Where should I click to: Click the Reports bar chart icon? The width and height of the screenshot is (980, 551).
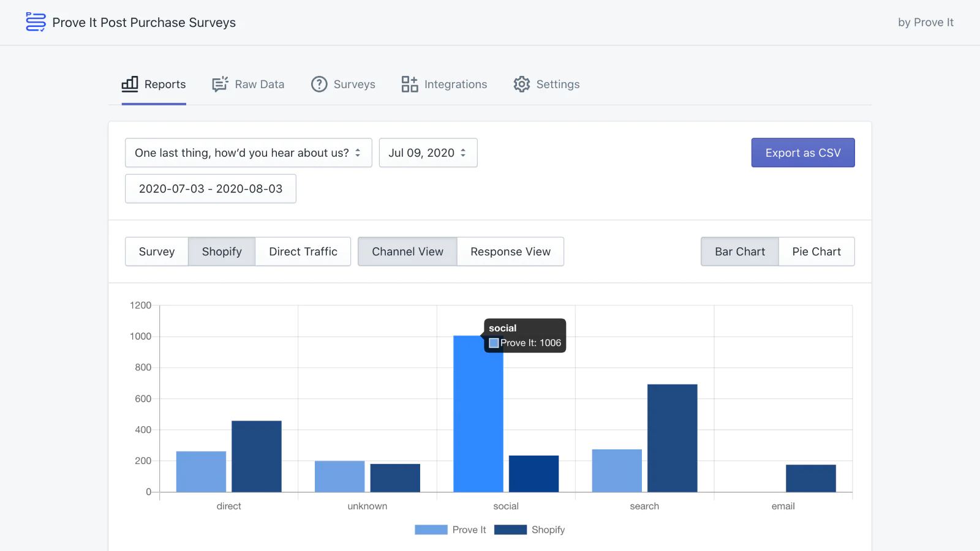(x=130, y=84)
